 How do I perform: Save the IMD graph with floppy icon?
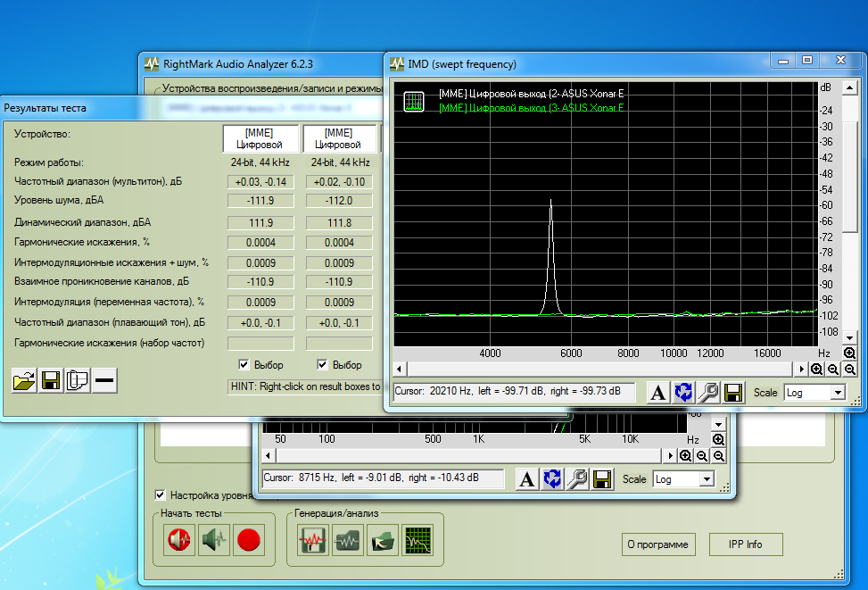(733, 393)
